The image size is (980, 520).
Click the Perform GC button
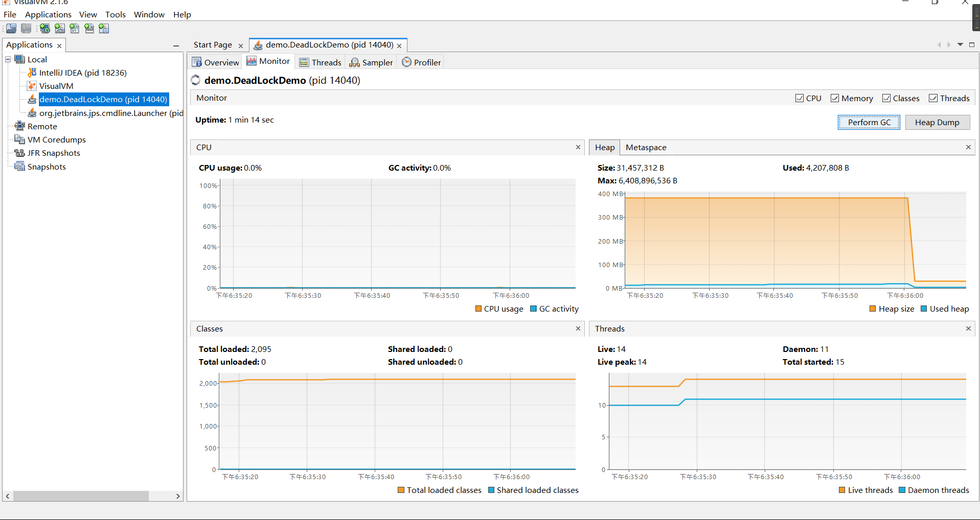869,122
